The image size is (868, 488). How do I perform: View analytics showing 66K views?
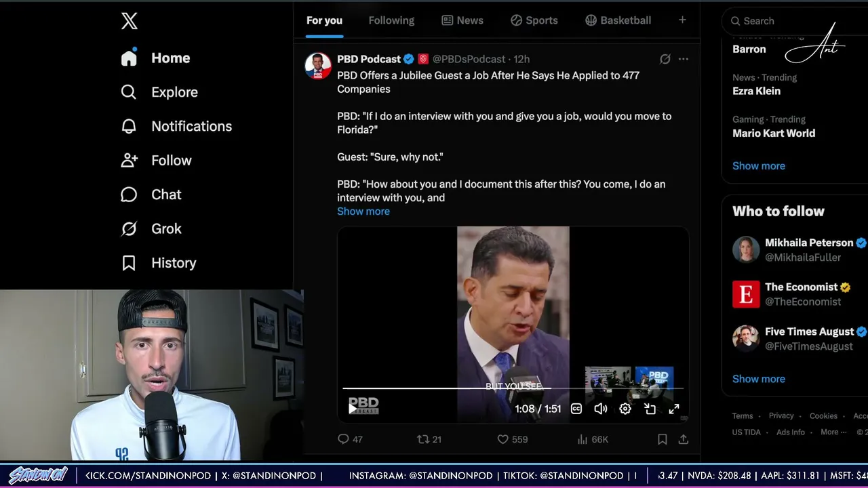pos(593,439)
